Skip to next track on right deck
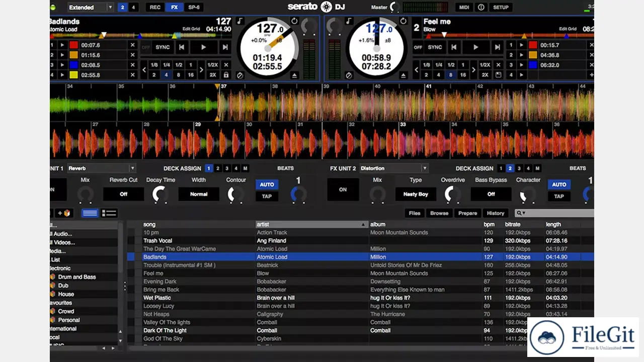 point(497,47)
